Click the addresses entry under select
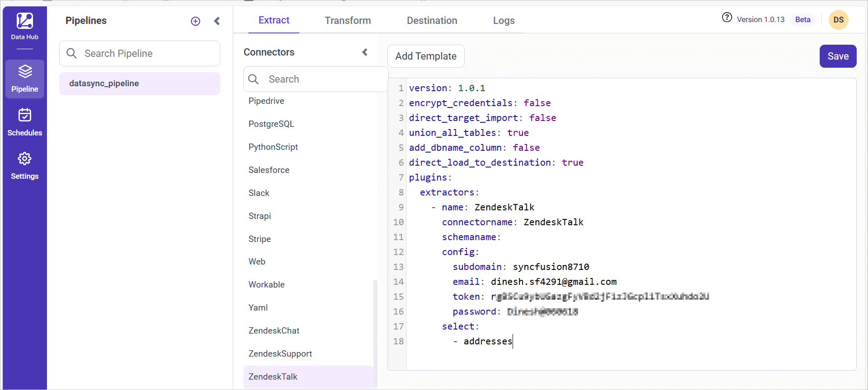Screen dimensions: 868x390 click(x=488, y=341)
